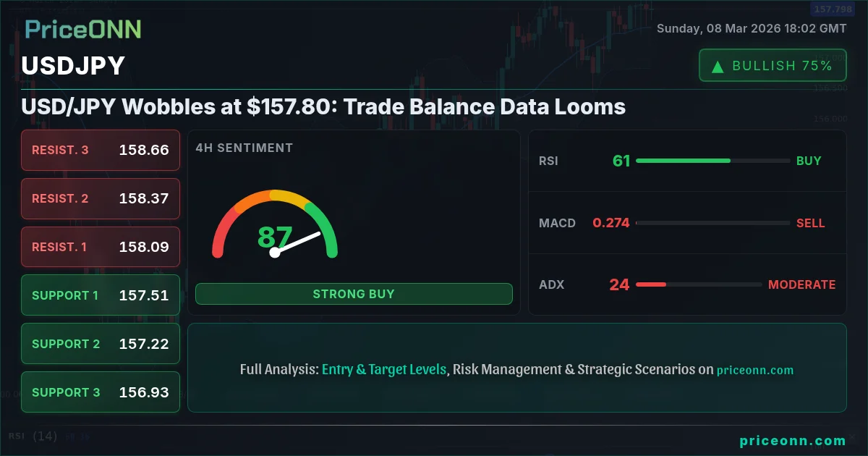This screenshot has height=456, width=868.
Task: Click the USDJPY symbol title
Action: [73, 66]
